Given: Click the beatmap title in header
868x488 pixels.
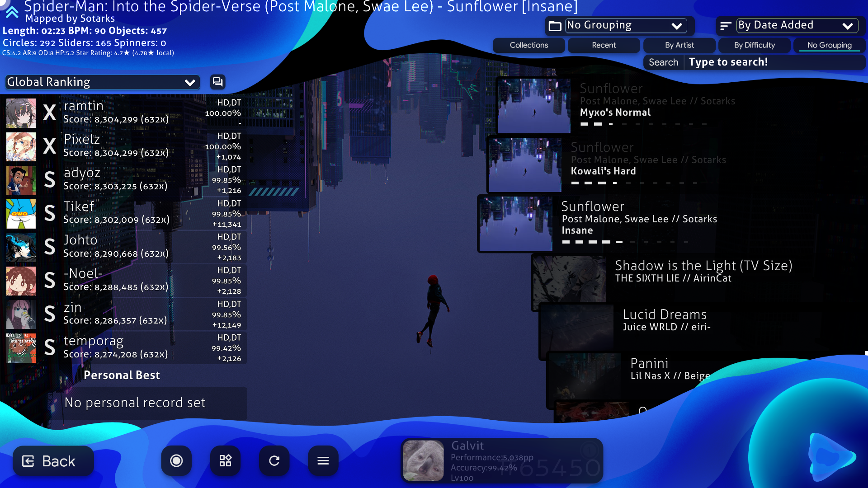Looking at the screenshot, I should pyautogui.click(x=301, y=6).
